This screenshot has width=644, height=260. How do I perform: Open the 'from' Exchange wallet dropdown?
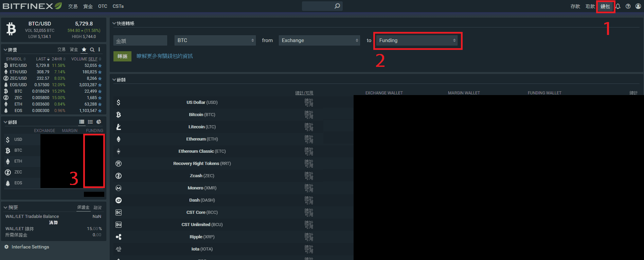click(x=319, y=40)
